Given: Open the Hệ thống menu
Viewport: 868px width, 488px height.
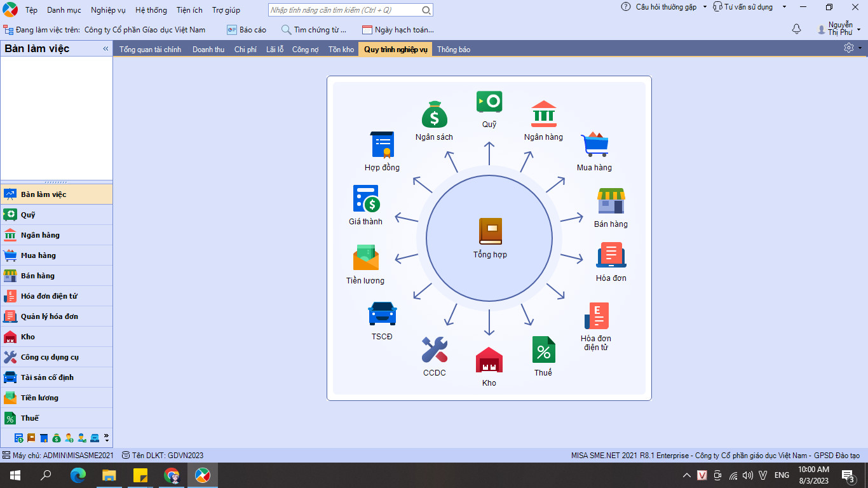Looking at the screenshot, I should tap(151, 10).
